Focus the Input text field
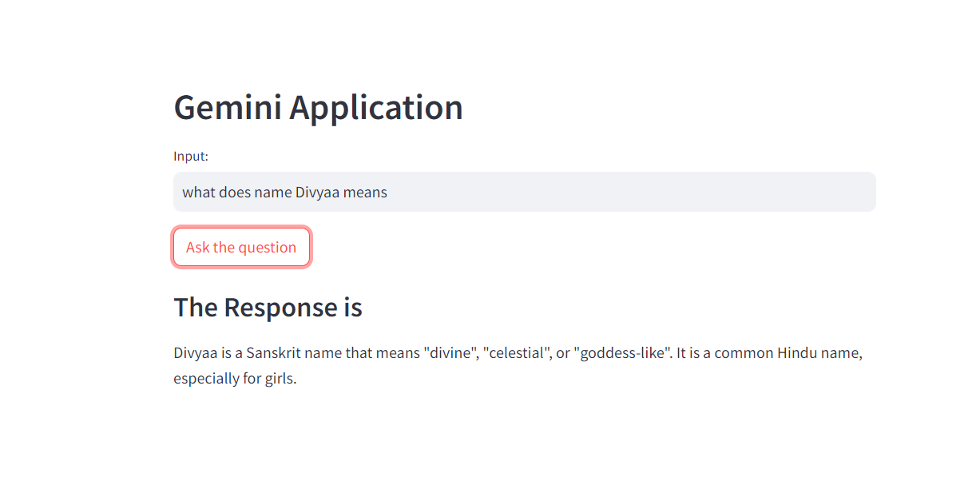 point(524,192)
